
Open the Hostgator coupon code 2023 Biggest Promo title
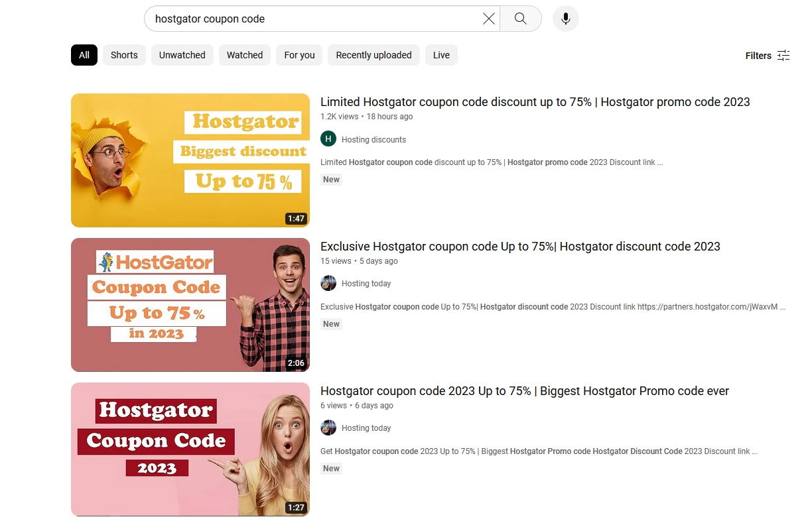525,391
